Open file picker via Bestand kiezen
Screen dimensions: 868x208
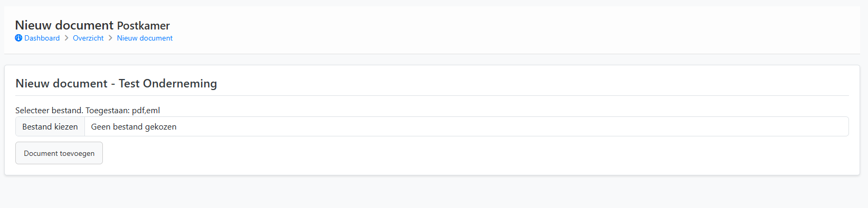50,126
